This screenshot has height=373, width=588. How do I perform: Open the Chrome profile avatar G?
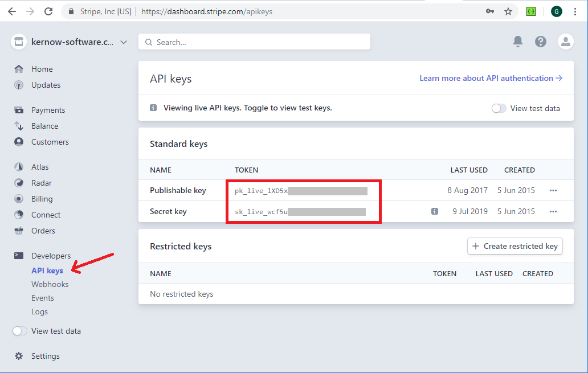click(x=557, y=11)
